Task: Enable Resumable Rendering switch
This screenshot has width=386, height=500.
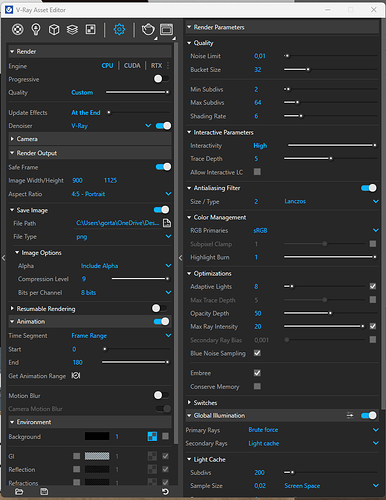Action: (x=159, y=308)
